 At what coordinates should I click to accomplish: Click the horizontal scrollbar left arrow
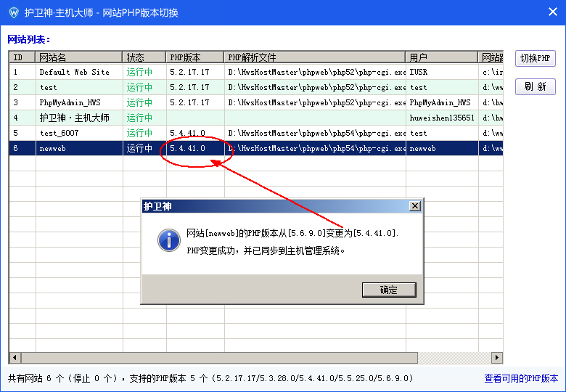pyautogui.click(x=15, y=358)
